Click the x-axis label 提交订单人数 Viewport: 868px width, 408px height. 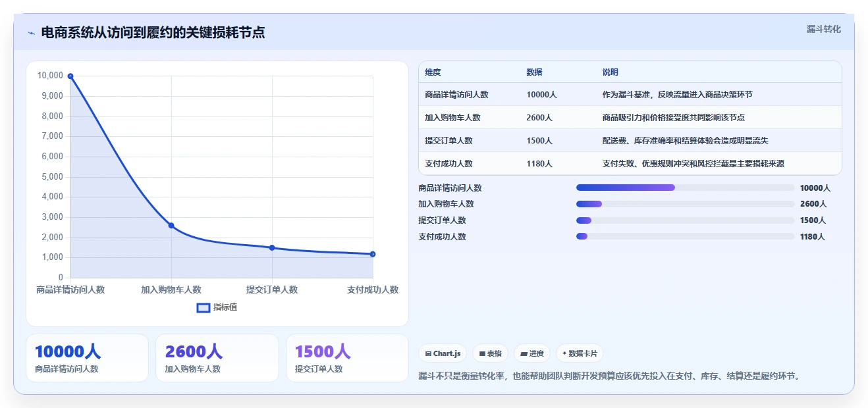(x=272, y=290)
